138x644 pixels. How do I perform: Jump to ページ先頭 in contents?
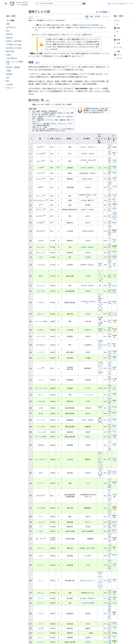click(x=10, y=21)
